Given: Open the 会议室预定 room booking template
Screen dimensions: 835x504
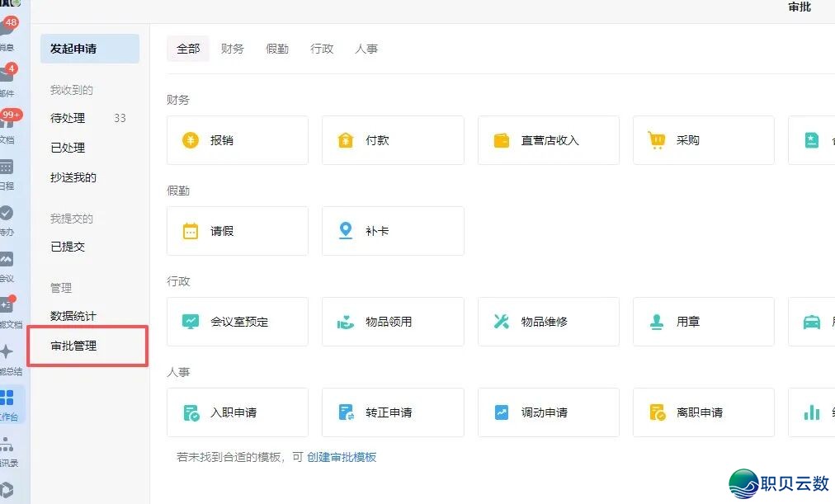Looking at the screenshot, I should click(238, 322).
